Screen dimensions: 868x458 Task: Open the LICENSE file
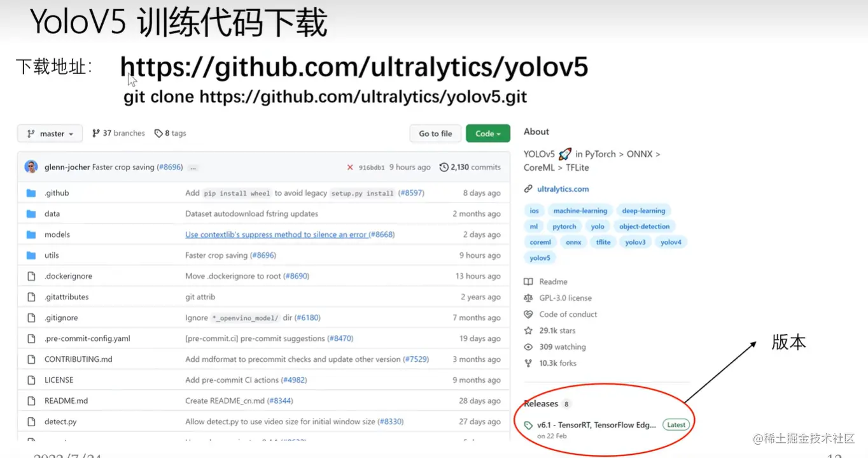coord(59,380)
